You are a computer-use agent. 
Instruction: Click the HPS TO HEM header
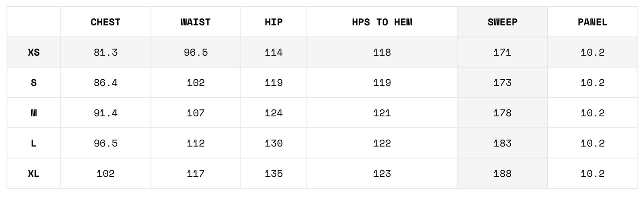pos(382,22)
